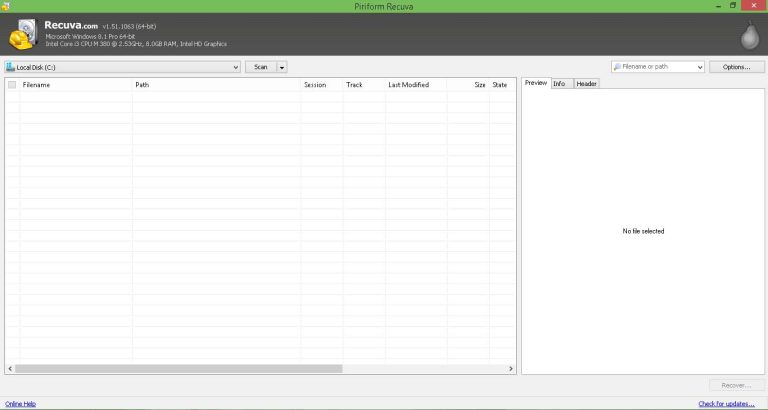Click the Local Disk drive icon
Image resolution: width=768 pixels, height=410 pixels.
10,67
